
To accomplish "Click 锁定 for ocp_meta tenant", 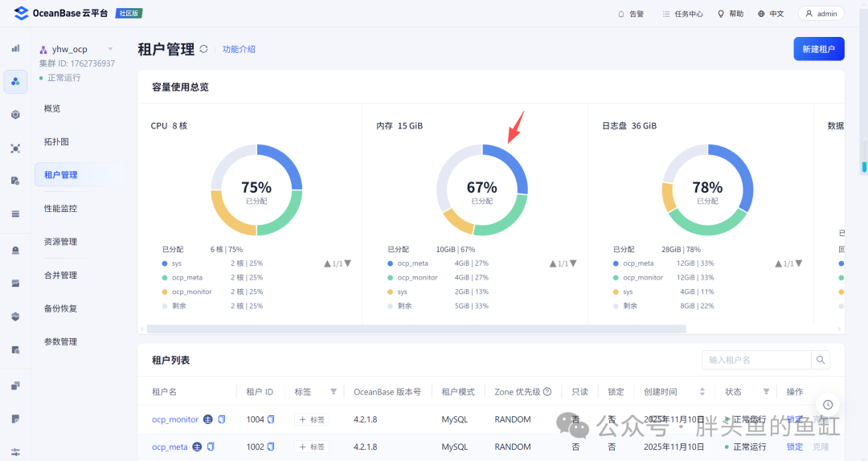I will (x=794, y=447).
